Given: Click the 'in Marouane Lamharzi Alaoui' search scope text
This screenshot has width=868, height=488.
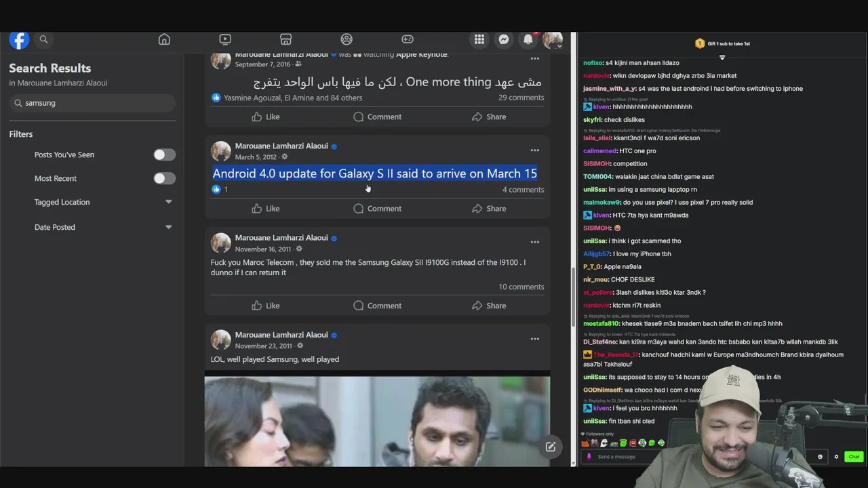Looking at the screenshot, I should (x=58, y=83).
